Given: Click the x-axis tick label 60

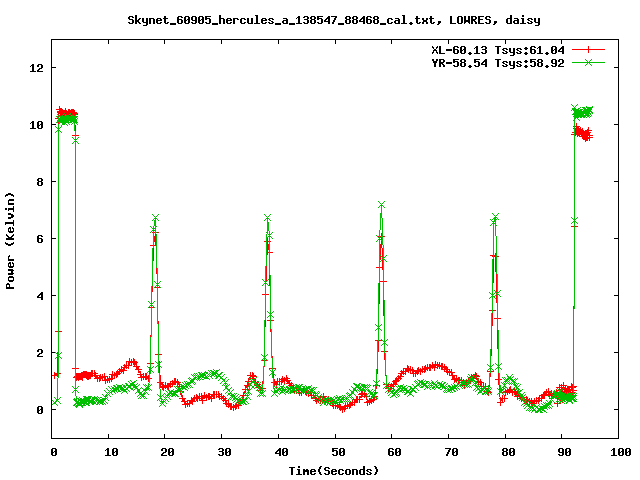Looking at the screenshot, I should (x=394, y=452).
